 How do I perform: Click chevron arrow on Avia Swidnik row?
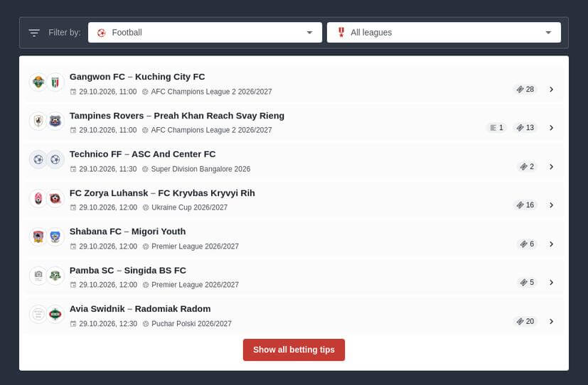tap(551, 321)
